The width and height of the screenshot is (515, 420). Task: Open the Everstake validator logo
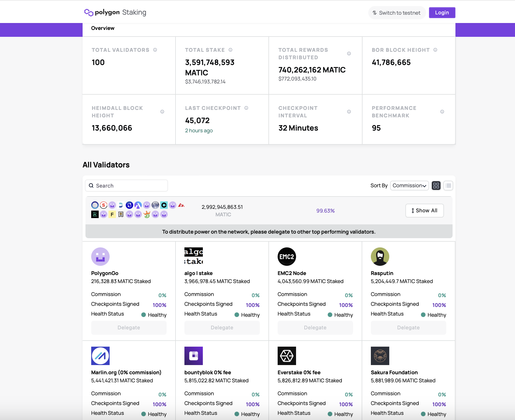[x=287, y=356]
